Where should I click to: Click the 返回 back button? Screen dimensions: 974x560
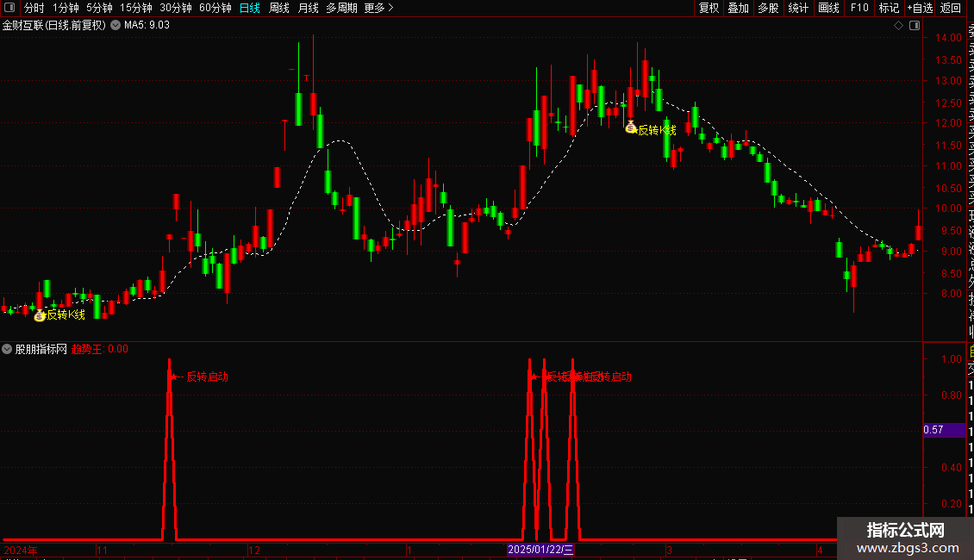pos(951,8)
